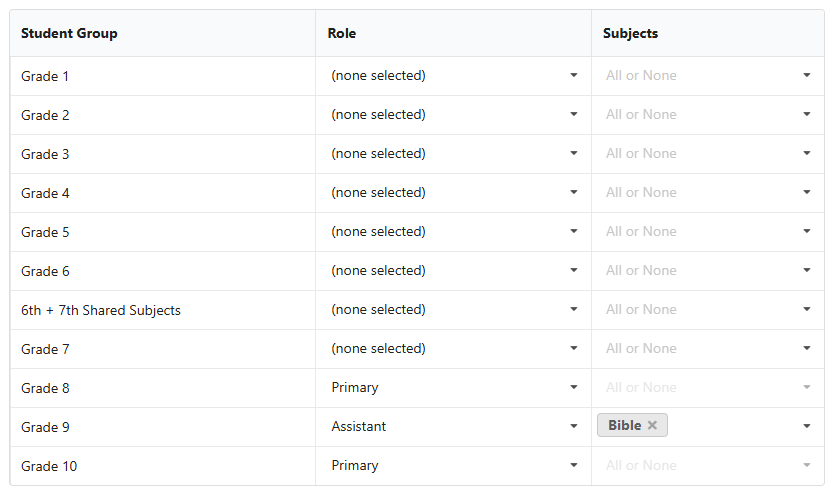The height and width of the screenshot is (501, 830).
Task: Expand Role for 6th + 7th Shared Subjects
Action: coord(454,310)
